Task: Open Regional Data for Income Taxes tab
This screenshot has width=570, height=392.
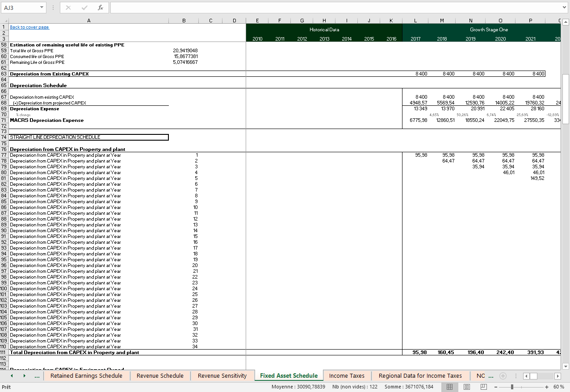Action: click(x=420, y=376)
